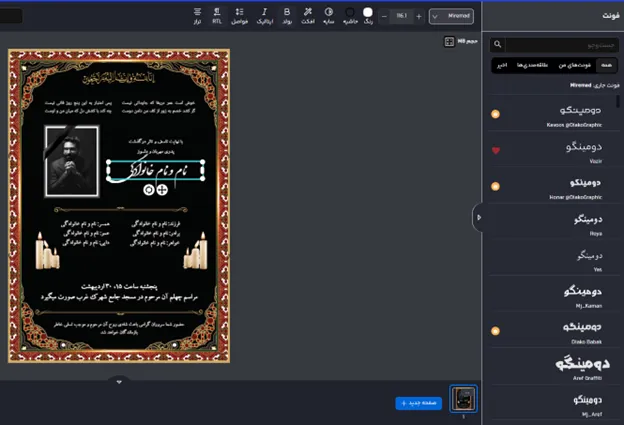The image size is (624, 425).
Task: Switch to the 'فونت‌های من' tab
Action: pos(579,66)
